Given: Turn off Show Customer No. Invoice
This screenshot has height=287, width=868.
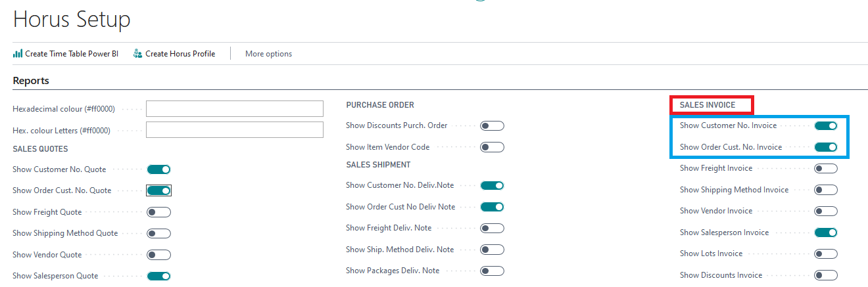Looking at the screenshot, I should (826, 125).
